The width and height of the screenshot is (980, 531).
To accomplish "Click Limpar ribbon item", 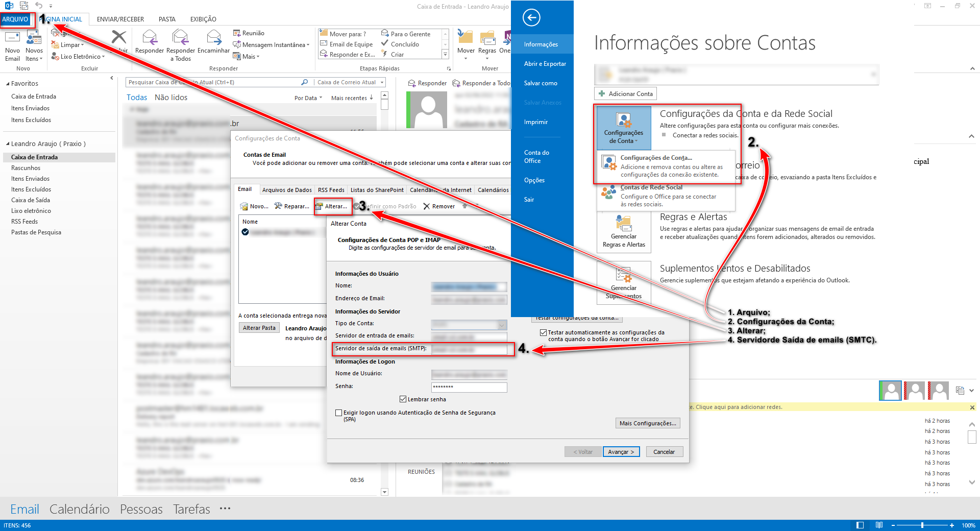I will (67, 45).
